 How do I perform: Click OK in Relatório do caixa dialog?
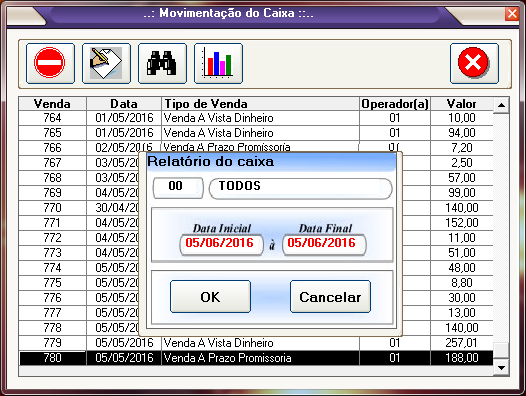210,297
